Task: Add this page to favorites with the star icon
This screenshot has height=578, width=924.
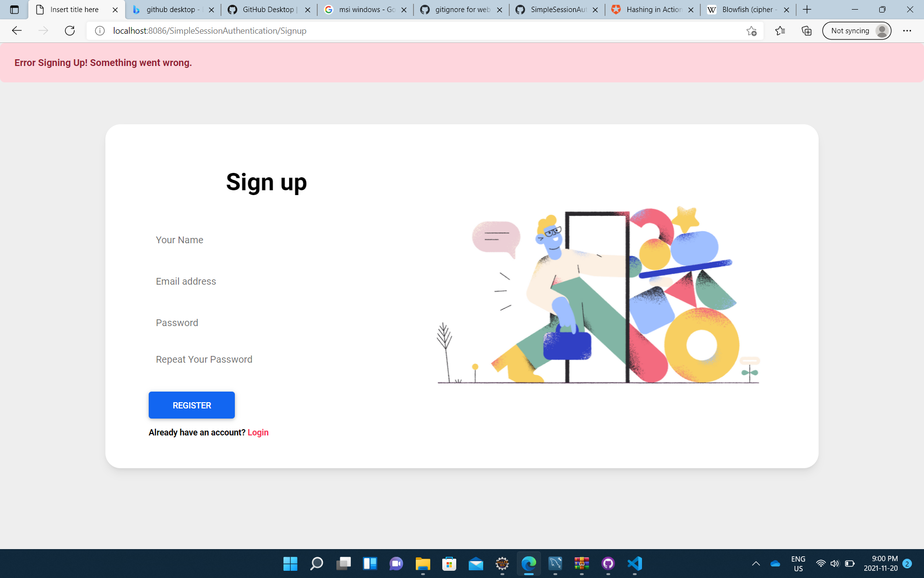Action: click(751, 31)
